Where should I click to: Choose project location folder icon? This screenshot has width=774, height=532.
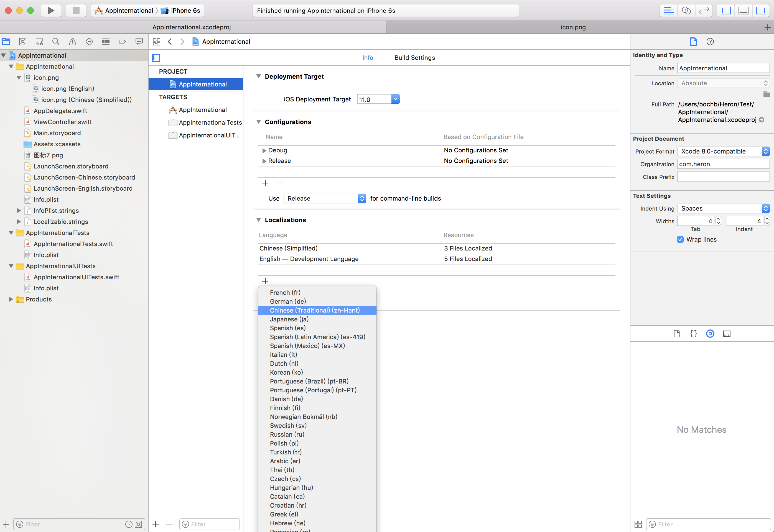(x=766, y=94)
